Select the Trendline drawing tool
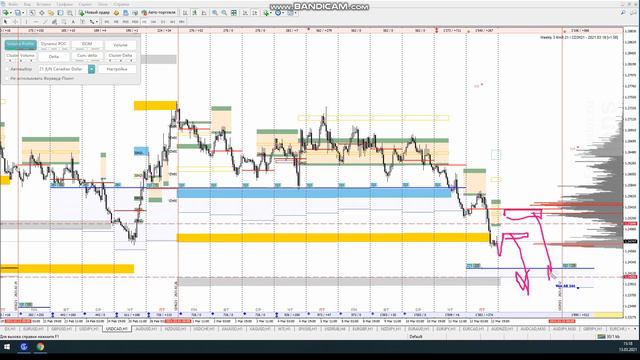Image resolution: width=640 pixels, height=360 pixels. pyautogui.click(x=45, y=21)
